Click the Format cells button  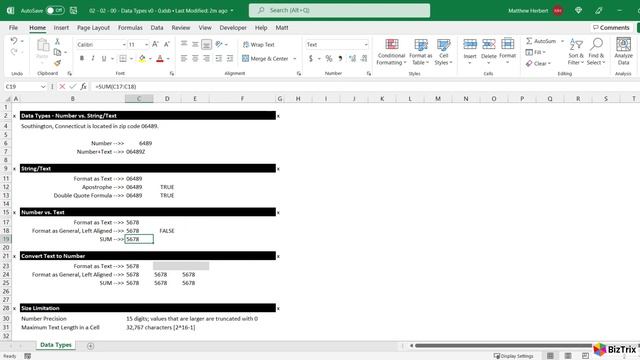pyautogui.click(x=507, y=51)
